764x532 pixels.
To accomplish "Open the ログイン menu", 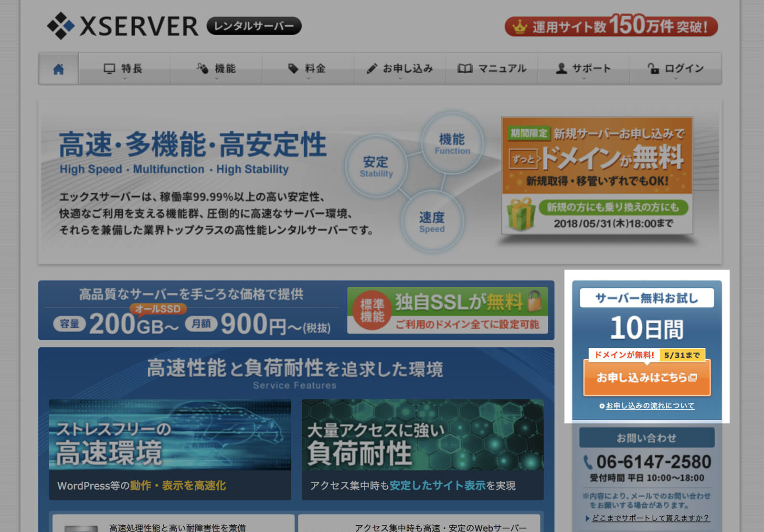I will click(675, 69).
